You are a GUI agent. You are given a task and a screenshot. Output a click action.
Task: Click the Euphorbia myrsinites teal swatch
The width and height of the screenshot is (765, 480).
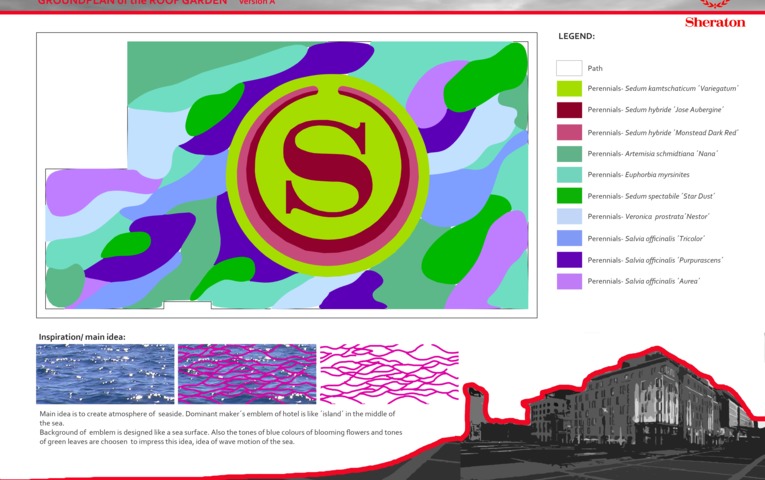point(569,175)
